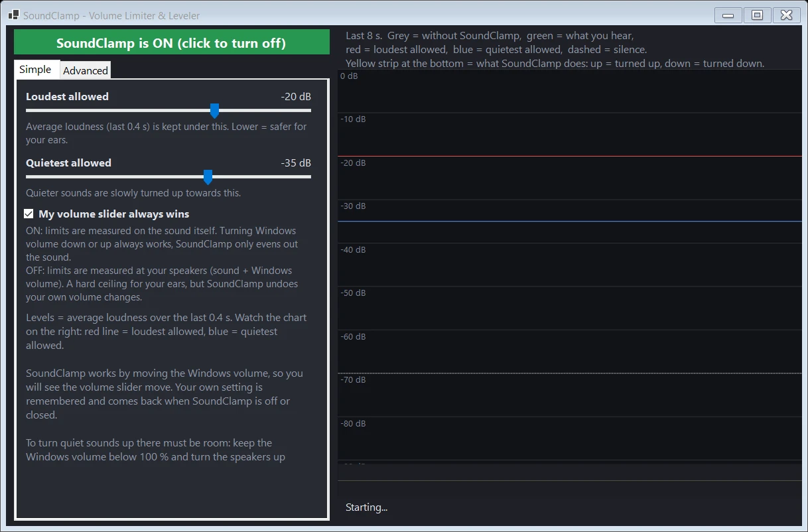Screen dimensions: 808x532
Task: Uncheck My volume slider always wins
Action: point(29,214)
